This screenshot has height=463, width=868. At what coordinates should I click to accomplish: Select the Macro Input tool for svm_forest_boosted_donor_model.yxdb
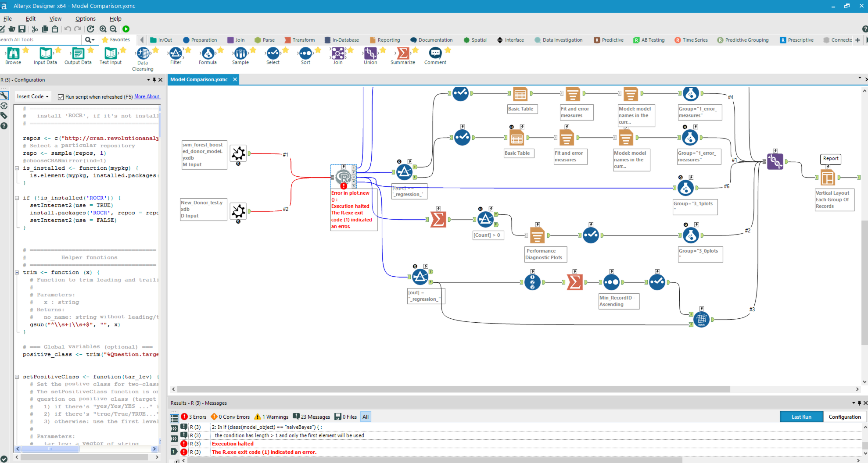pos(238,153)
